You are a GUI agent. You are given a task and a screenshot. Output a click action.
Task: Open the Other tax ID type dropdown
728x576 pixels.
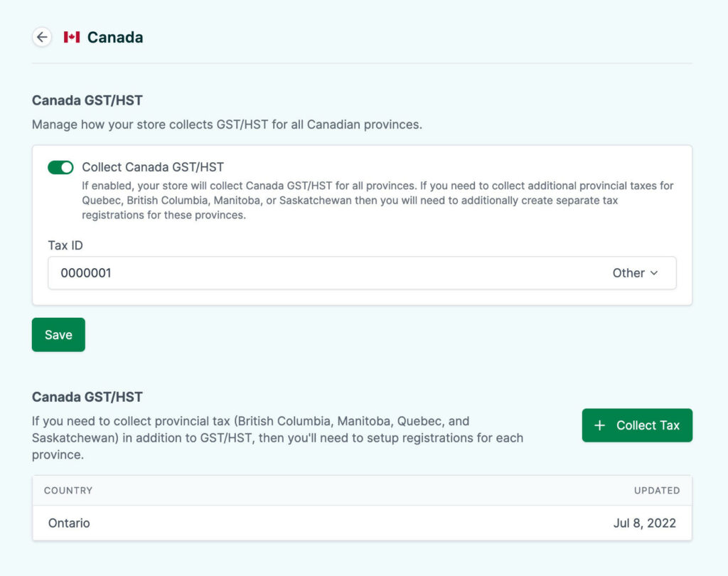635,273
